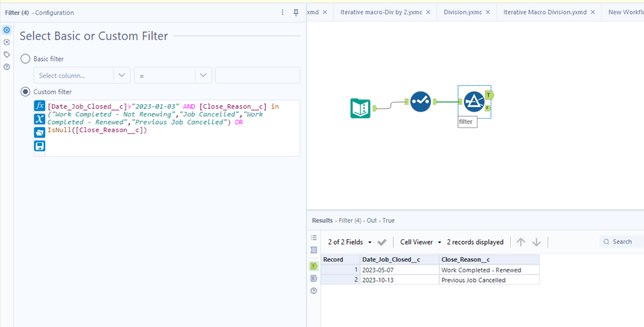This screenshot has height=327, width=644.
Task: Show True output anchor results
Action: click(x=314, y=266)
